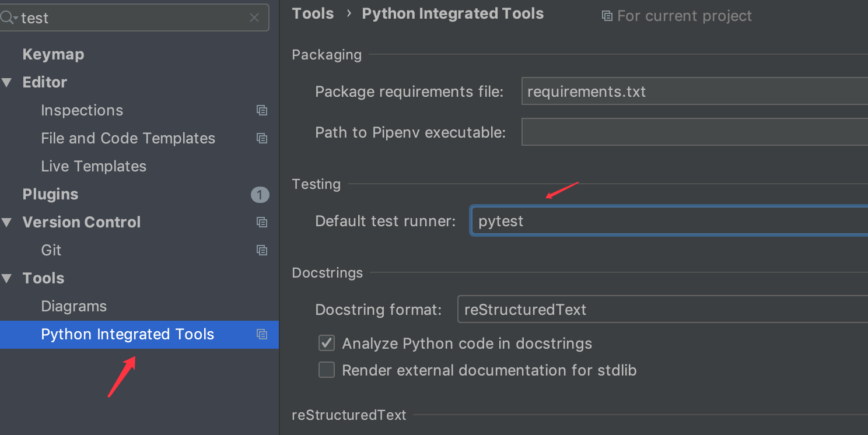The height and width of the screenshot is (435, 868).
Task: Toggle Analyze Python code in docstrings
Action: 327,343
